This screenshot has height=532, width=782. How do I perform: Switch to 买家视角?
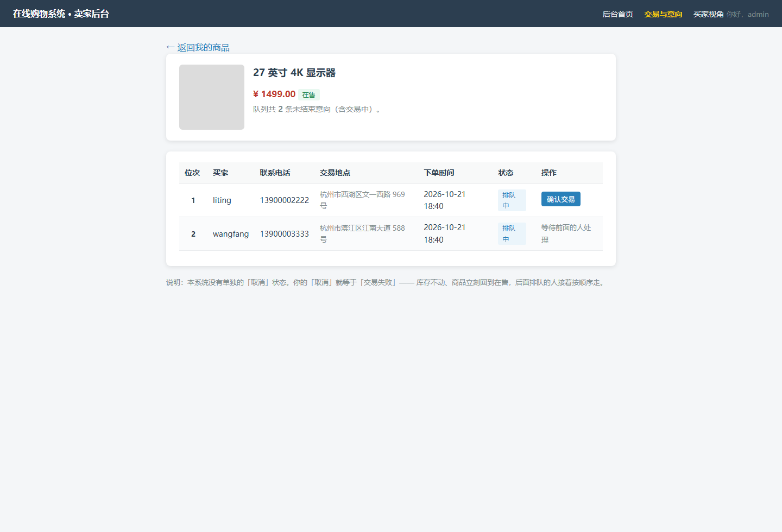pyautogui.click(x=708, y=14)
